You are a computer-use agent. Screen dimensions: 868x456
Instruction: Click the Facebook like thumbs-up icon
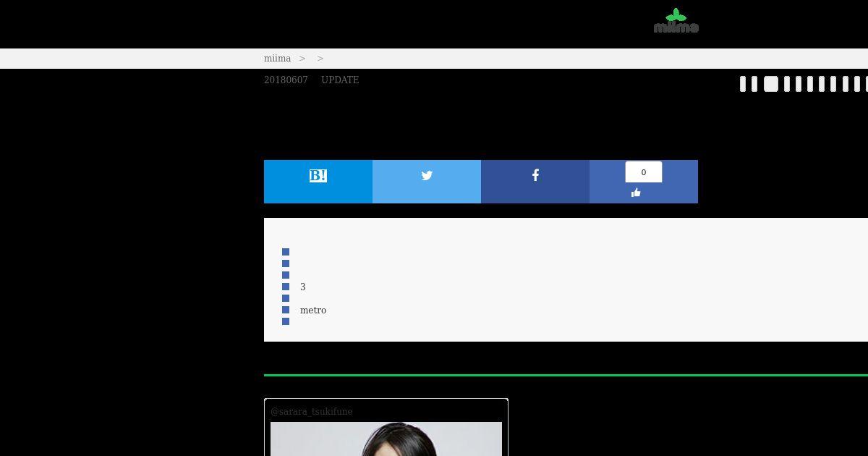(636, 193)
